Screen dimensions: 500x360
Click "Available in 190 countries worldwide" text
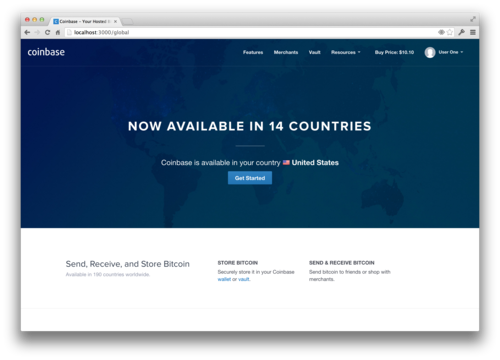(108, 274)
